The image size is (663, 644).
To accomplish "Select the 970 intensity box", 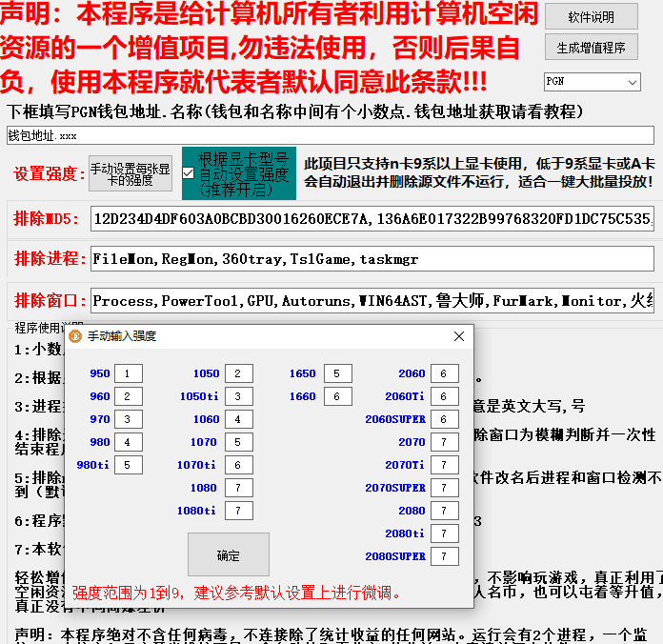I will 129,419.
